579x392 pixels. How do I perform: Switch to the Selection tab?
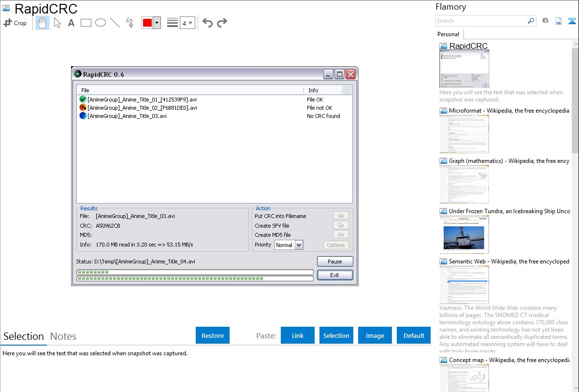[24, 336]
